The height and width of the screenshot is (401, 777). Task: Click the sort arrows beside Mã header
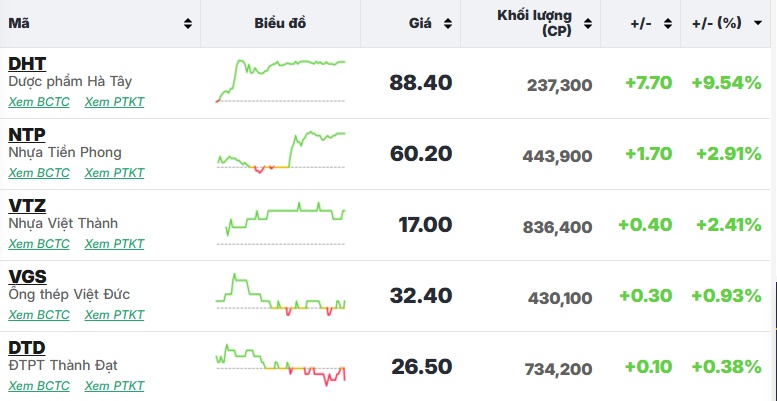tap(188, 23)
